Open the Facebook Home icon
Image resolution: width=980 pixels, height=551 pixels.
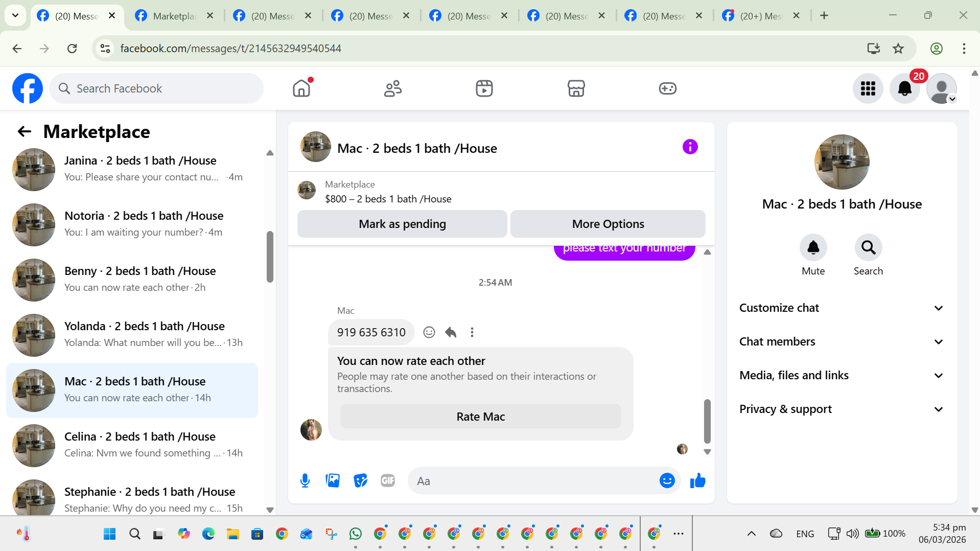click(301, 88)
